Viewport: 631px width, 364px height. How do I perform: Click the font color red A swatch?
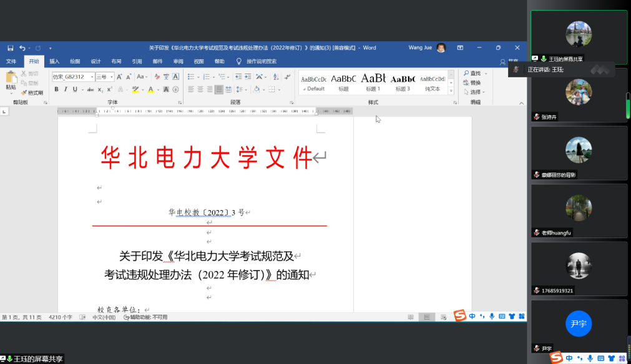tap(150, 90)
